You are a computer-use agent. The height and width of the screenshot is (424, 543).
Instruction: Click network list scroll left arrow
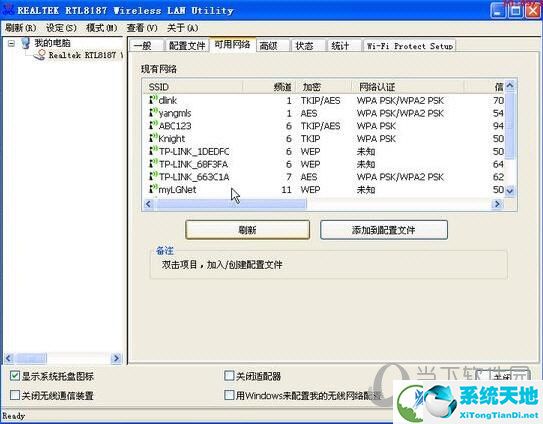148,204
